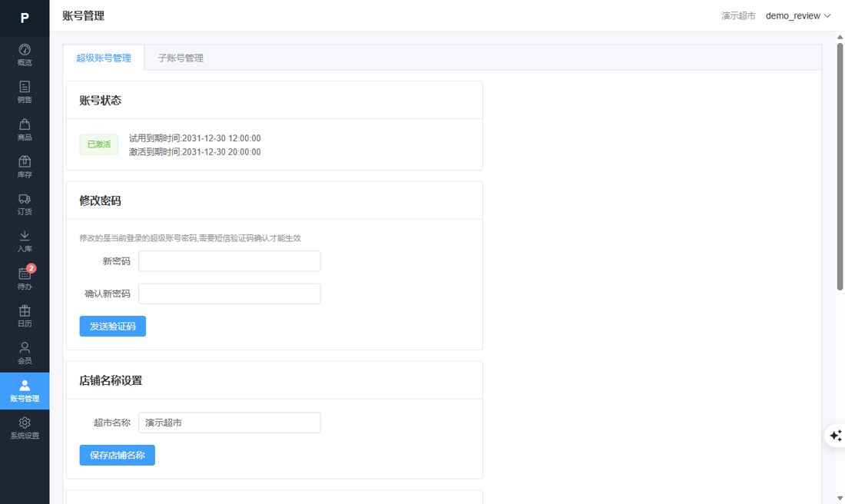Switch to the 超级账号管理 tab
This screenshot has height=504, width=845.
(104, 58)
